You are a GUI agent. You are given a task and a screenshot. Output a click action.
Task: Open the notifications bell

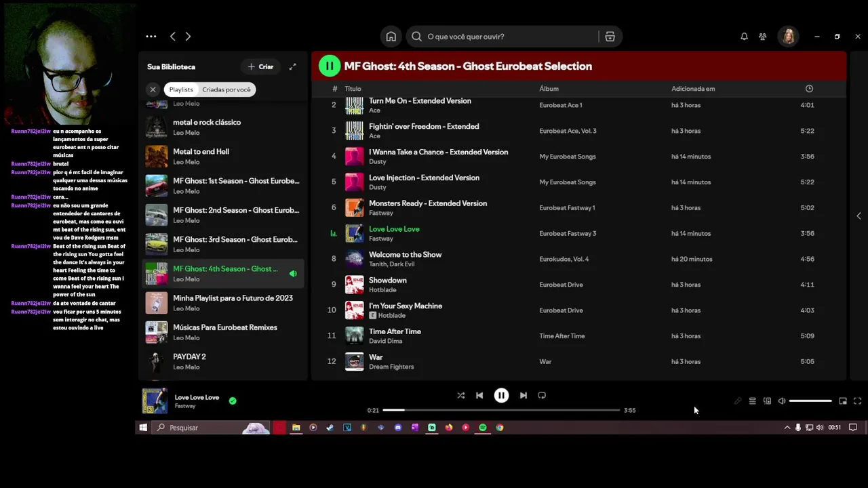click(744, 37)
